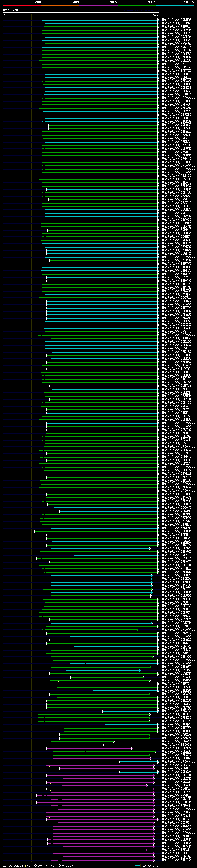Open UniRef100_Q4YA99 entry
The image size is (197, 868).
point(177,582)
